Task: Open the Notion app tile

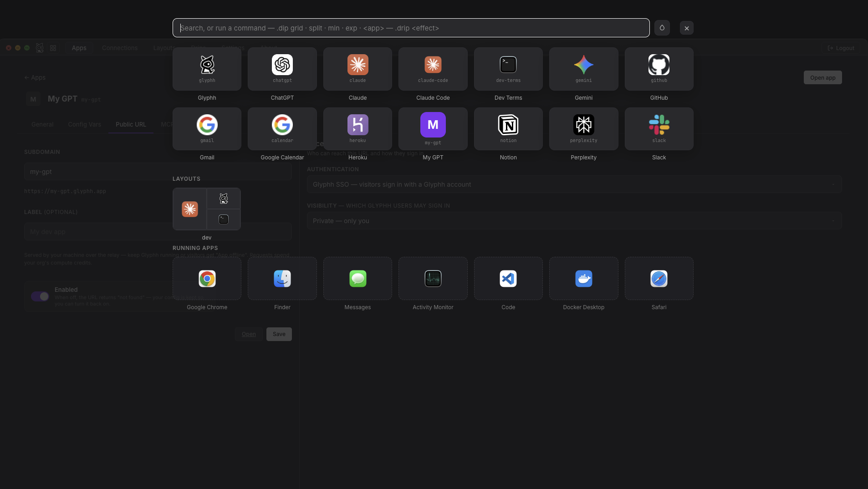Action: click(508, 129)
